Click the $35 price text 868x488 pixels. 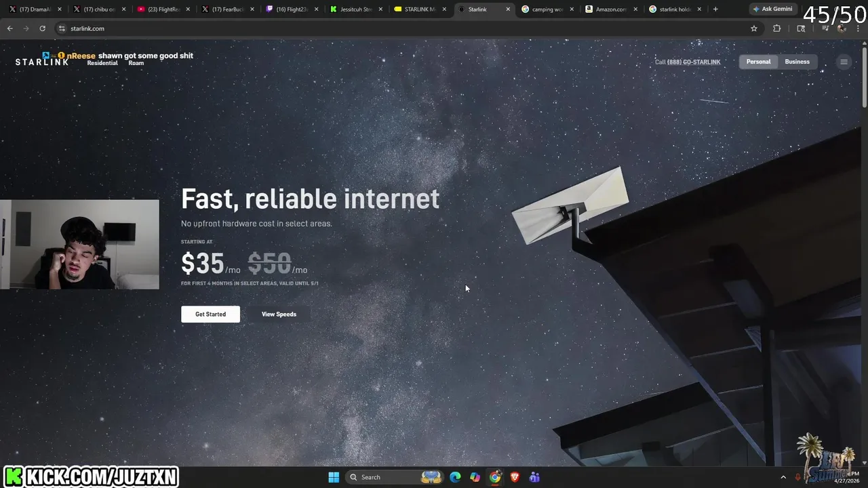202,263
